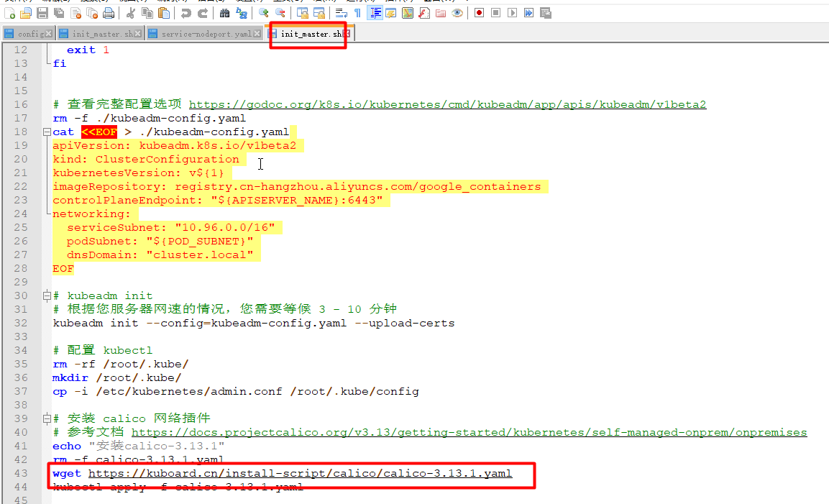Click the cp -i admin.conf line
This screenshot has height=504, width=829.
(x=236, y=391)
